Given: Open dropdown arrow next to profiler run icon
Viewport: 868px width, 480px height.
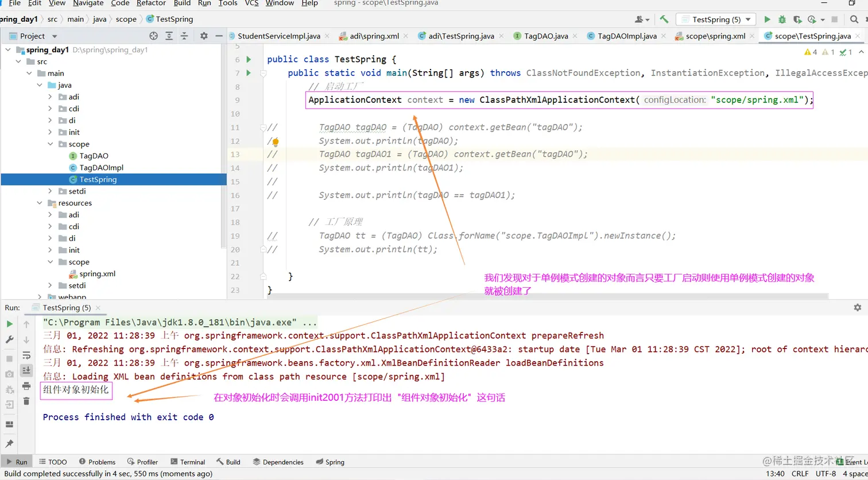Looking at the screenshot, I should (x=823, y=20).
